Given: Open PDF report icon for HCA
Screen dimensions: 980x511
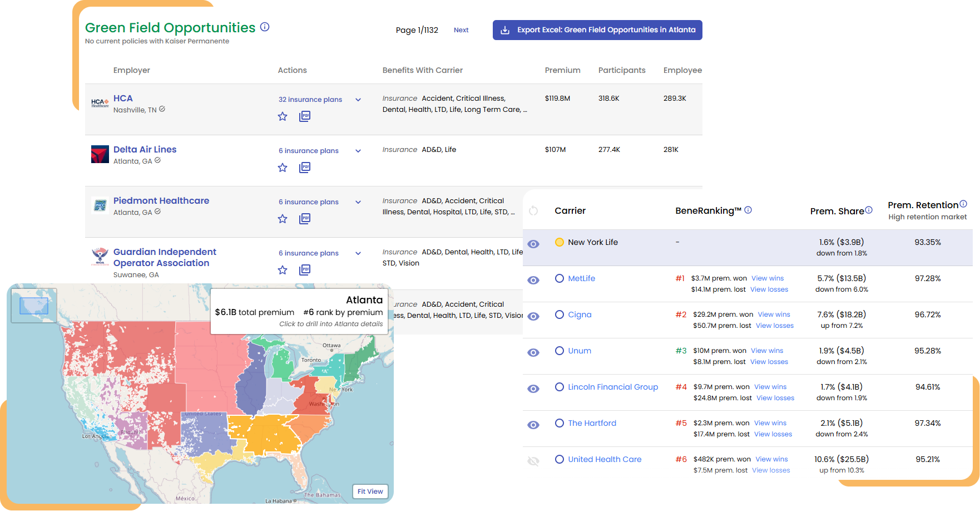Looking at the screenshot, I should click(305, 116).
